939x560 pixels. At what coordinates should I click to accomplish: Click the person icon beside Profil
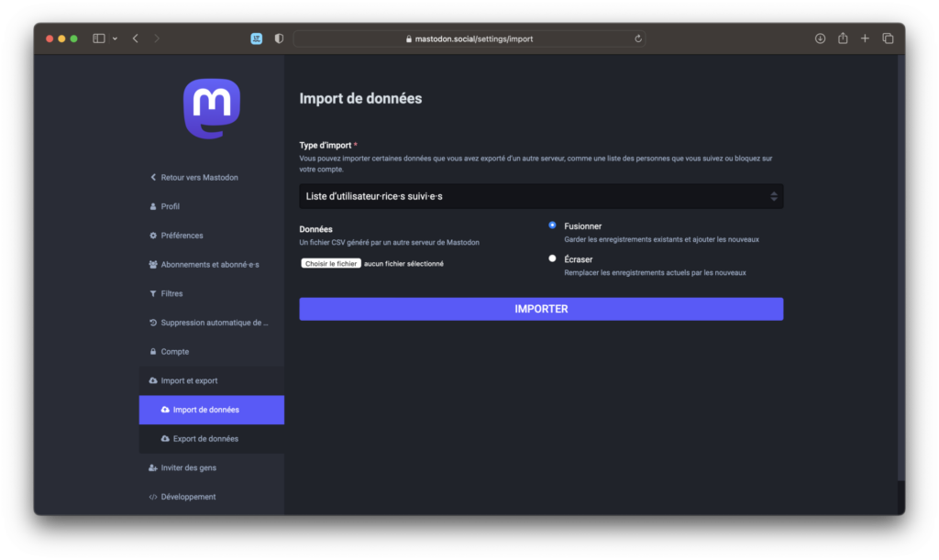153,206
